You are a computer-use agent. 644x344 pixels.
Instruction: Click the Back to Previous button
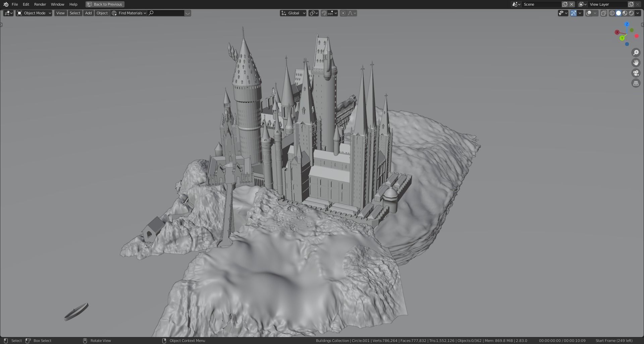click(x=105, y=4)
